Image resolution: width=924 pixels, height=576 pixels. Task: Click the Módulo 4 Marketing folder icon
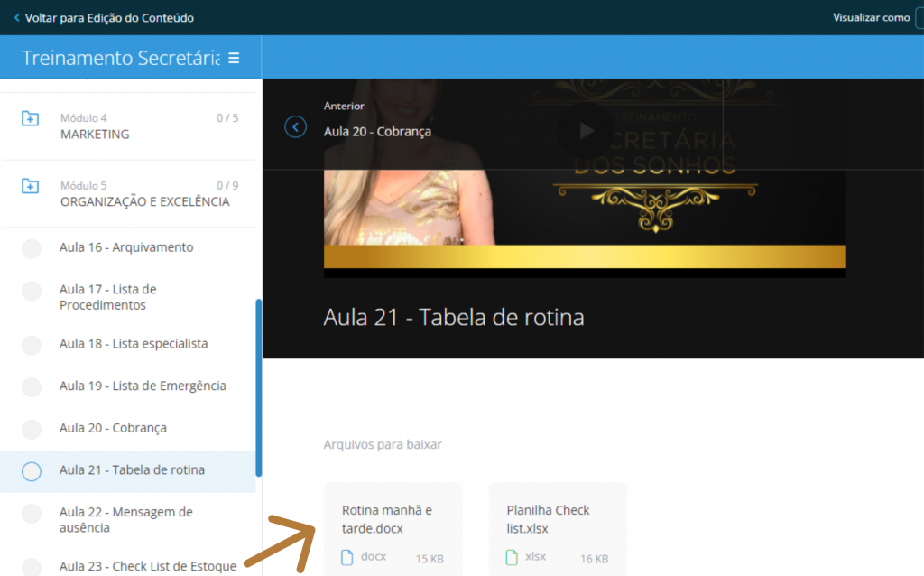[30, 118]
